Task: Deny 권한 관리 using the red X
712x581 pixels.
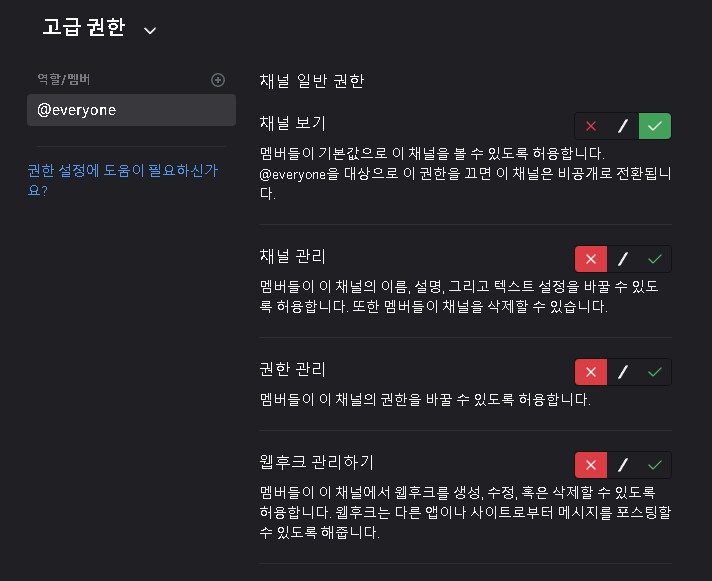Action: click(591, 372)
